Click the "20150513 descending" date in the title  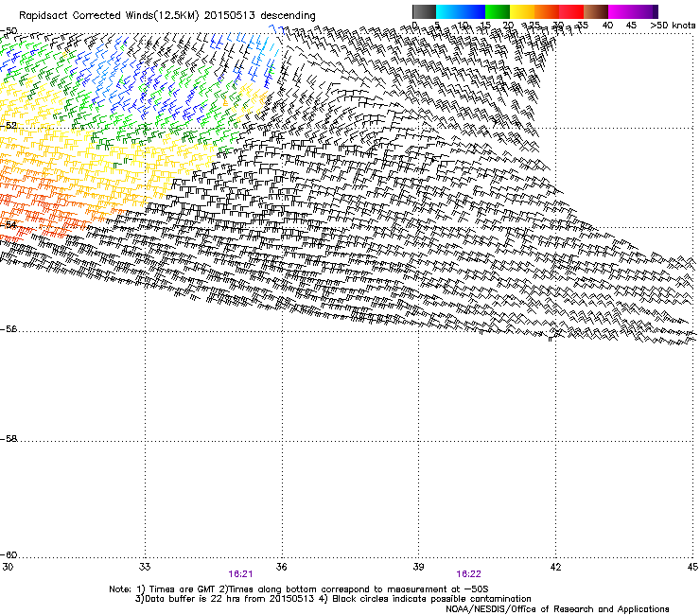(259, 16)
